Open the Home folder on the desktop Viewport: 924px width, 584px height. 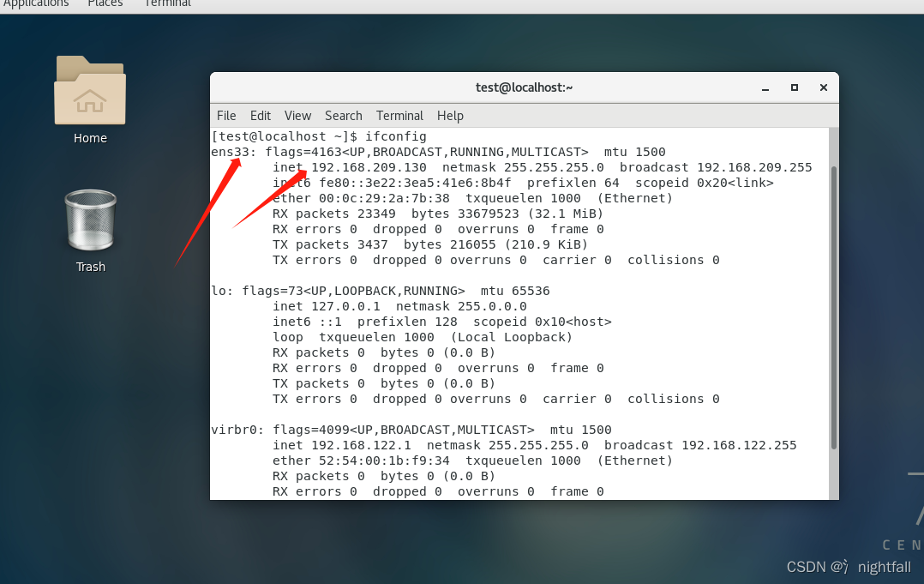[x=89, y=99]
